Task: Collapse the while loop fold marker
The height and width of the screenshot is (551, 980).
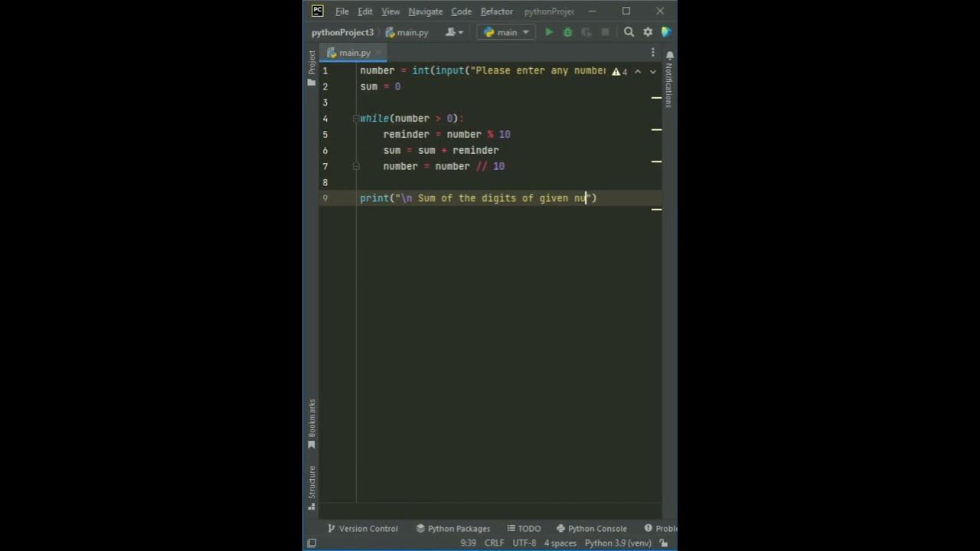Action: click(356, 118)
